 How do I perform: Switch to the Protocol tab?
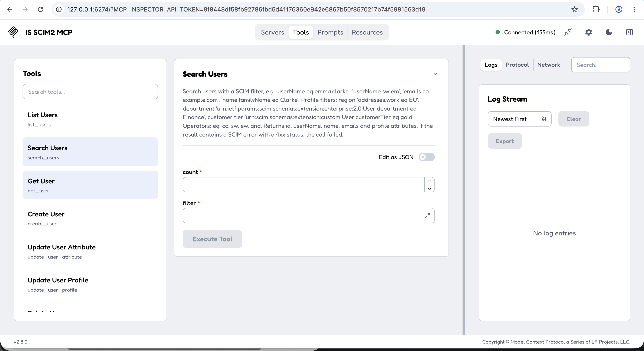(517, 65)
